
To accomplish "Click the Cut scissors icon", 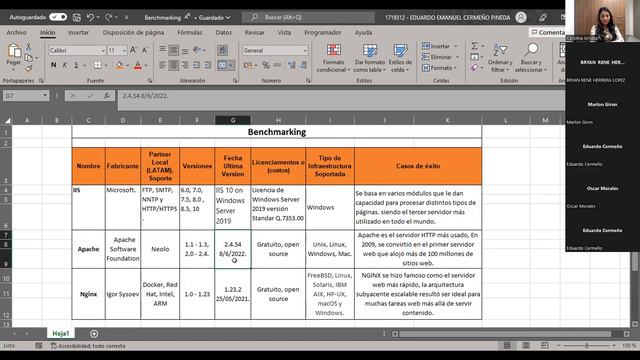I will point(29,47).
